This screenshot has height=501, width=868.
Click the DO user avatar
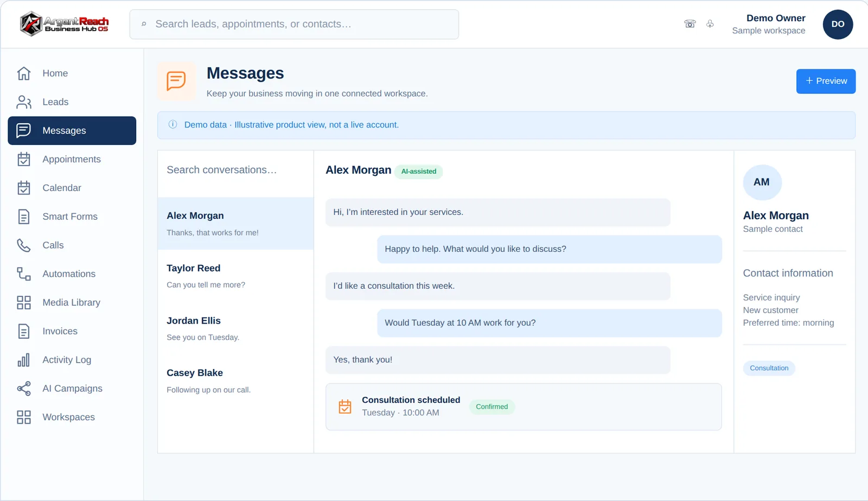pos(838,24)
